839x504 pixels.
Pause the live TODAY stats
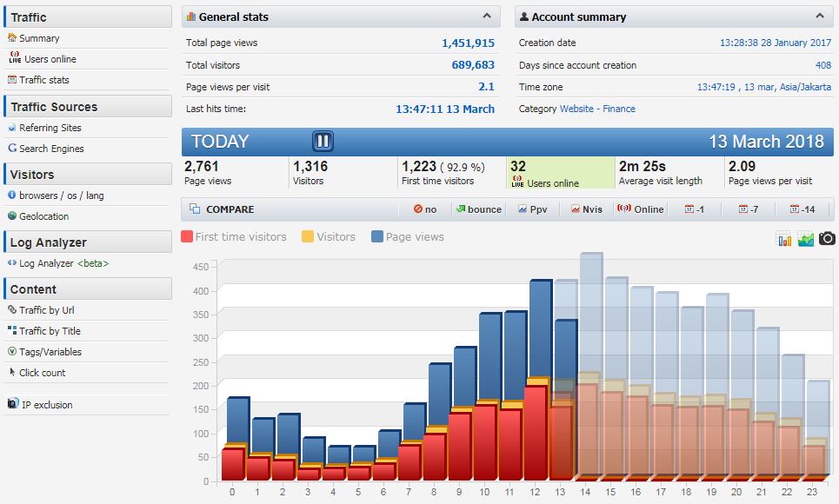323,141
